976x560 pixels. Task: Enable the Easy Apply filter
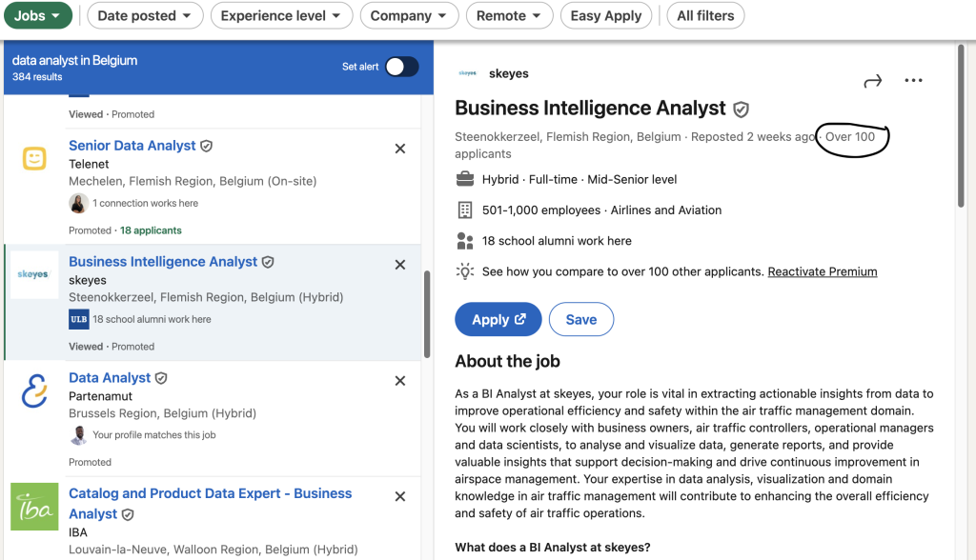click(x=606, y=15)
